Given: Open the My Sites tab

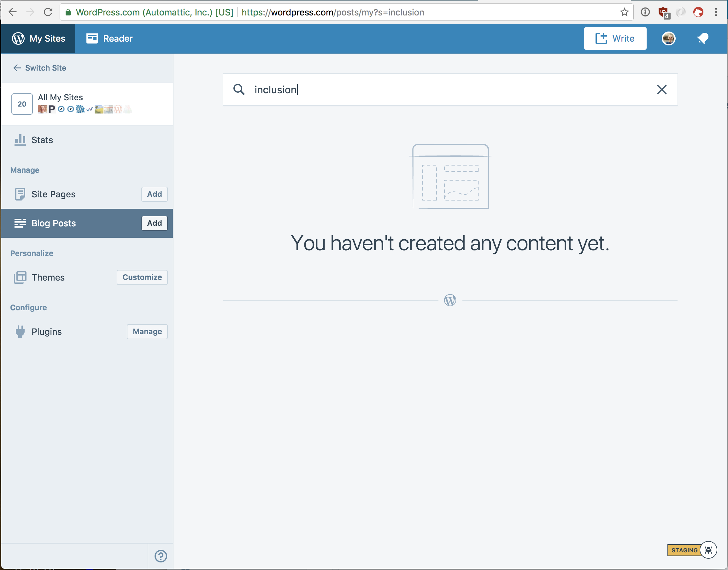Looking at the screenshot, I should [x=38, y=38].
